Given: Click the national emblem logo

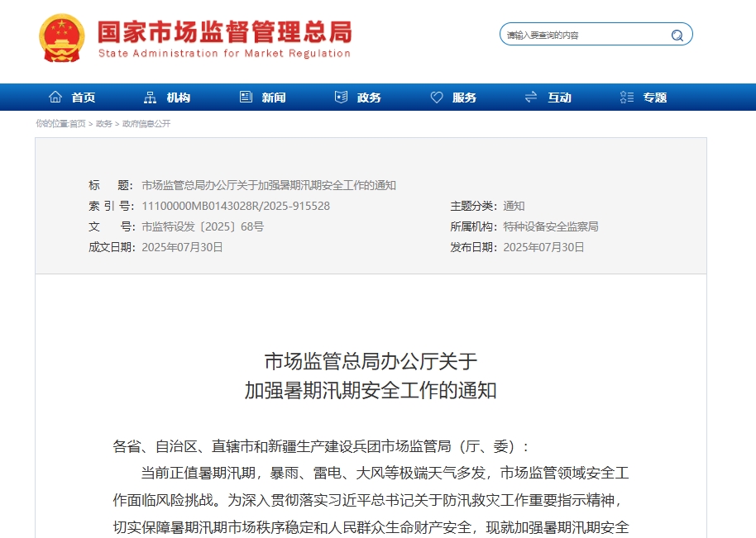Looking at the screenshot, I should coord(61,37).
